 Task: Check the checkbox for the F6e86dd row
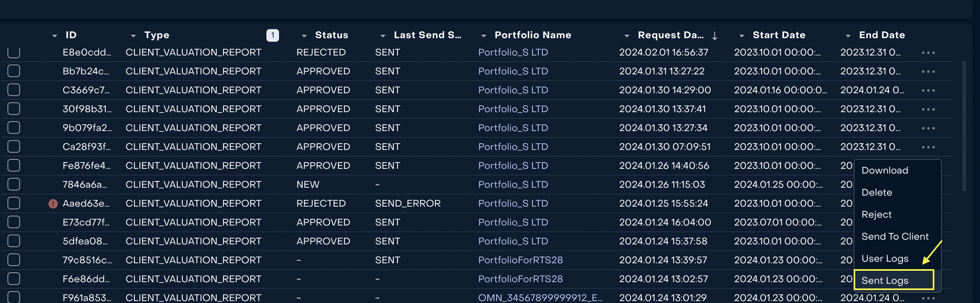coord(13,278)
